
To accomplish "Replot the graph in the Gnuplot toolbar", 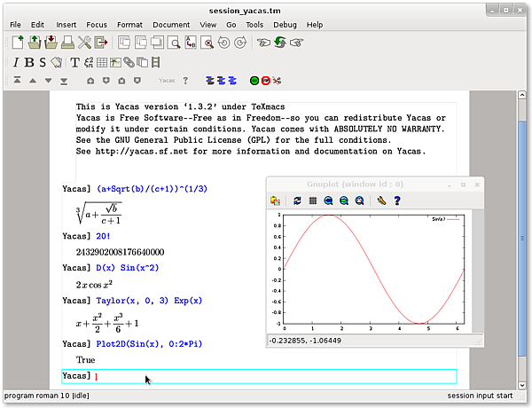I will pyautogui.click(x=297, y=201).
